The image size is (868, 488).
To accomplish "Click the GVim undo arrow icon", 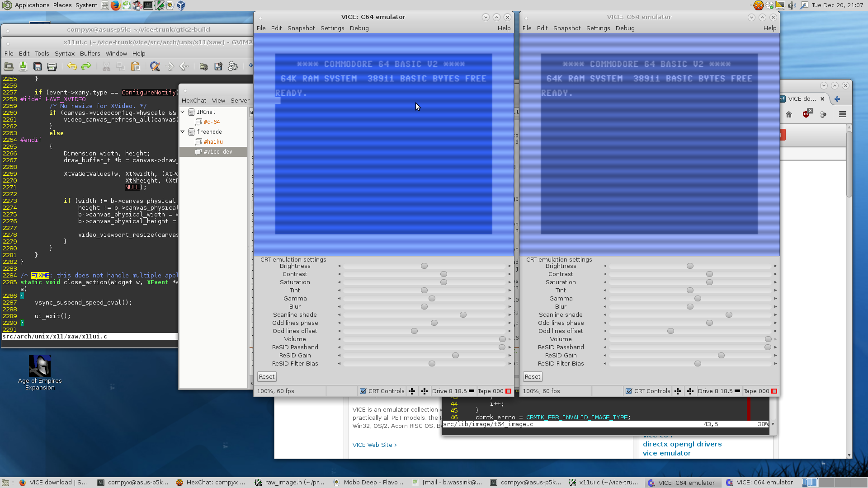I will pos(72,66).
